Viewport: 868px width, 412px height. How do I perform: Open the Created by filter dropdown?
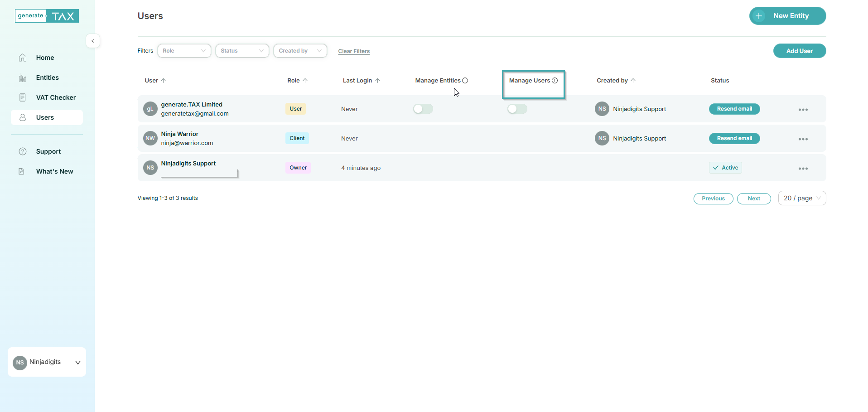300,51
